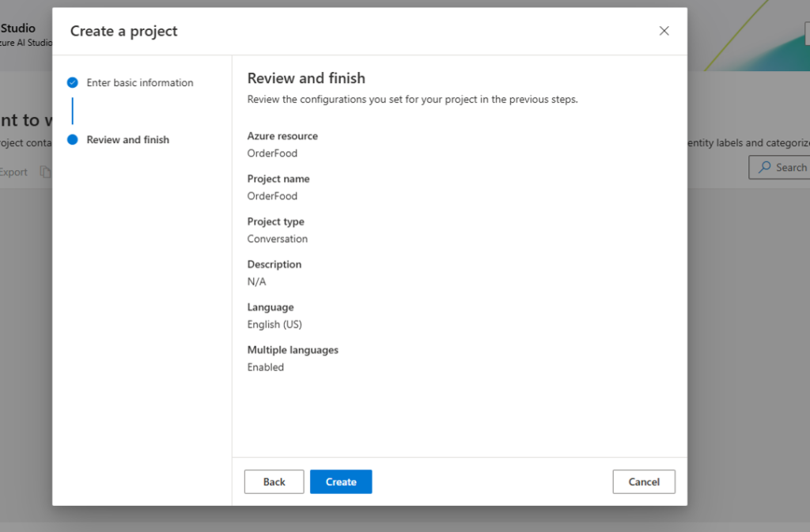Viewport: 810px width, 532px height.
Task: Open the Export option in the background page
Action: [13, 172]
